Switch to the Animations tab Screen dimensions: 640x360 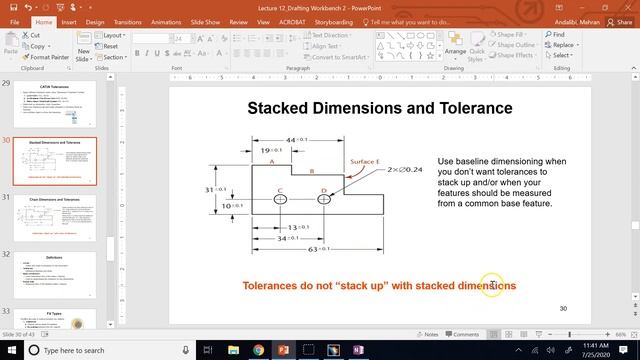[166, 22]
